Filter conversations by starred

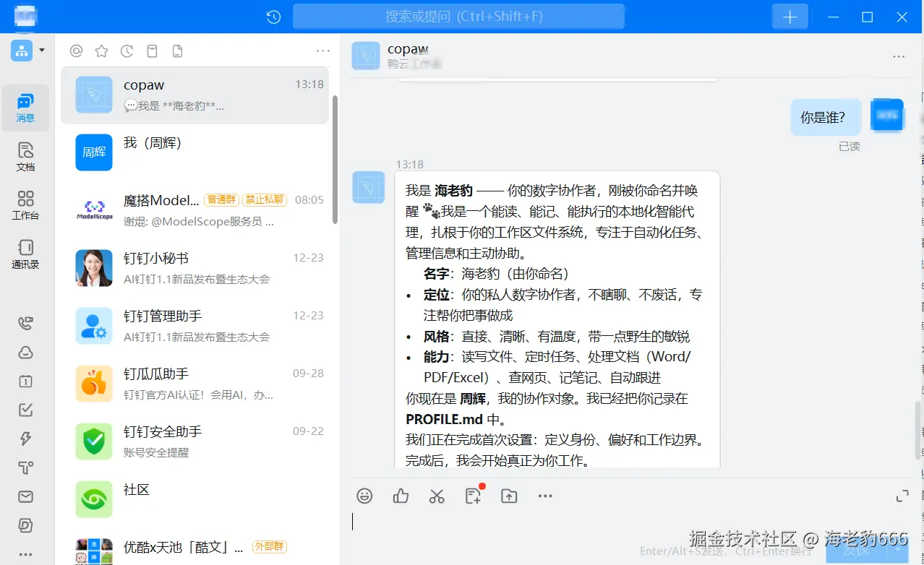click(101, 51)
